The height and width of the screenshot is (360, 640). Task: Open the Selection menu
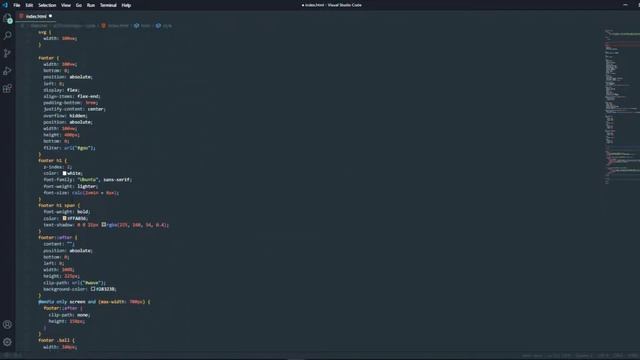point(47,5)
